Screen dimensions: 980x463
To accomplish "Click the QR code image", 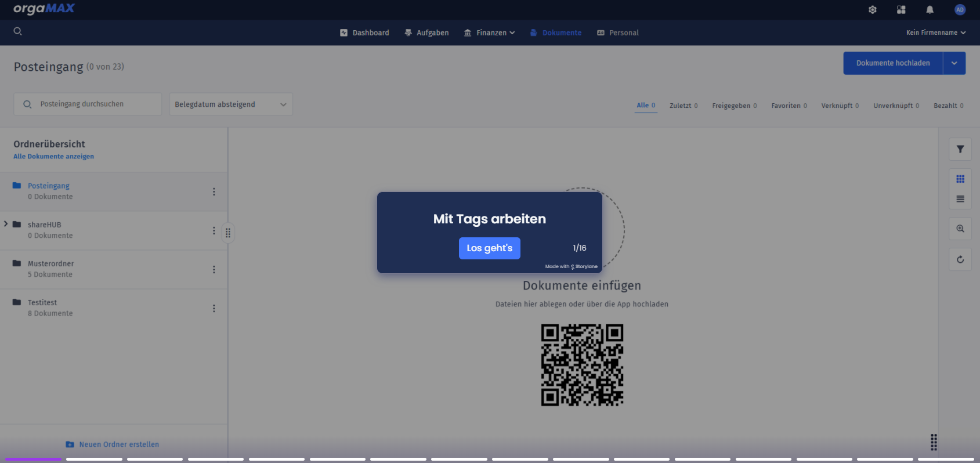I will click(582, 365).
